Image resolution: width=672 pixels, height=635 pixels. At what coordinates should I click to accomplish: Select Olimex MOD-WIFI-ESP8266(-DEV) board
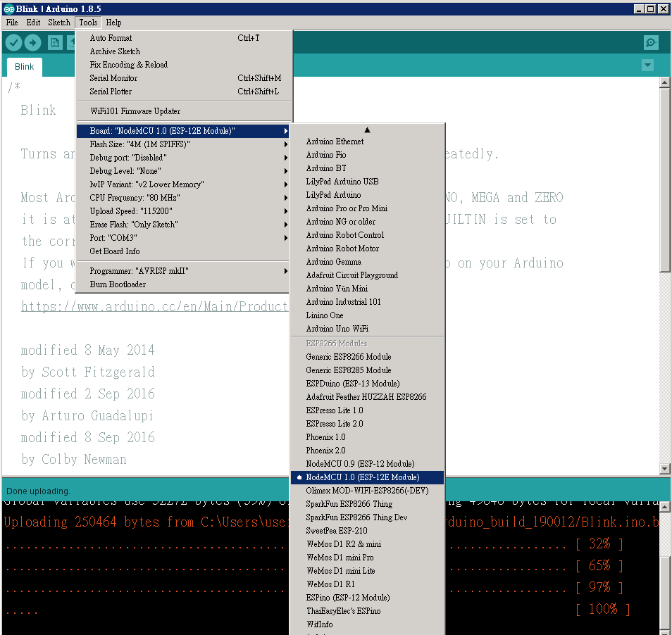367,490
